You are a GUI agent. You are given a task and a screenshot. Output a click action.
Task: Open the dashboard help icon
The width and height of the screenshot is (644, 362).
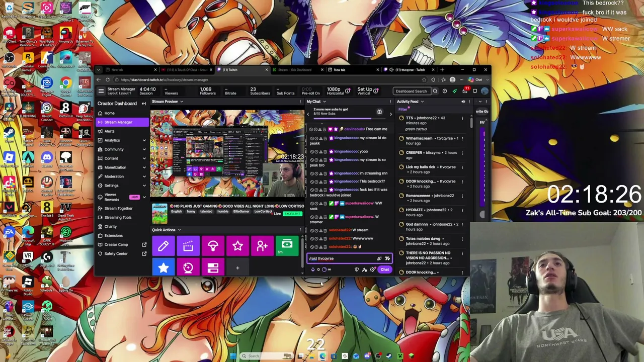coord(445,91)
